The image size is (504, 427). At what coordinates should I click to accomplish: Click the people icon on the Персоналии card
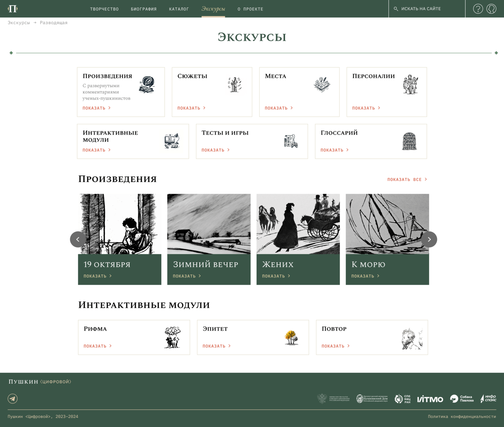pyautogui.click(x=410, y=84)
